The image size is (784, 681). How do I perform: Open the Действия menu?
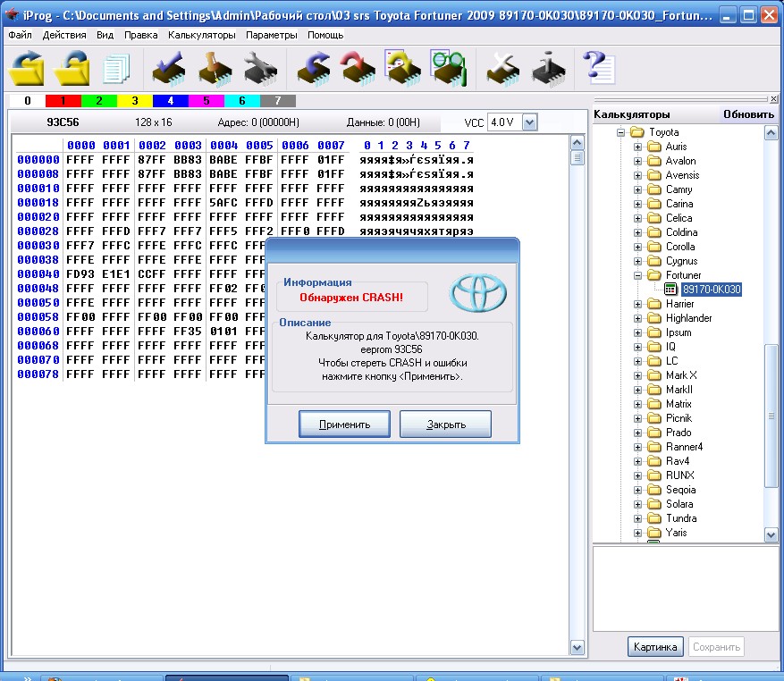[64, 35]
